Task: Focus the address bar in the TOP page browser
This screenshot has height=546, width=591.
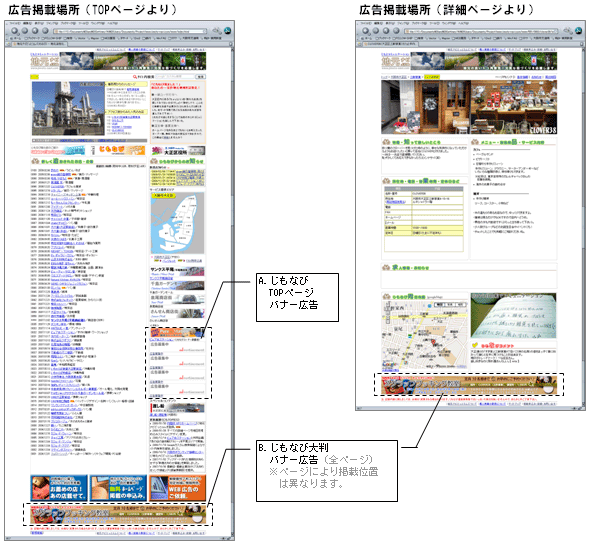Action: tap(130, 31)
